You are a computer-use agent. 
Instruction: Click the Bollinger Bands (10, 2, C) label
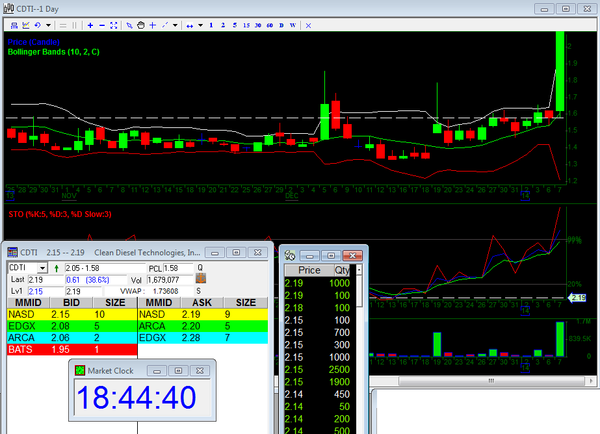pyautogui.click(x=54, y=52)
